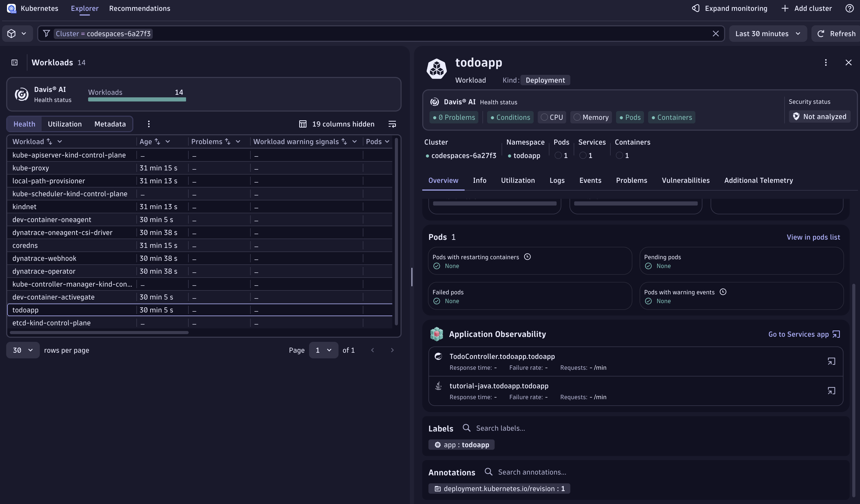Viewport: 860px width, 504px height.
Task: Expand Workload warning signals column chevron
Action: 355,141
